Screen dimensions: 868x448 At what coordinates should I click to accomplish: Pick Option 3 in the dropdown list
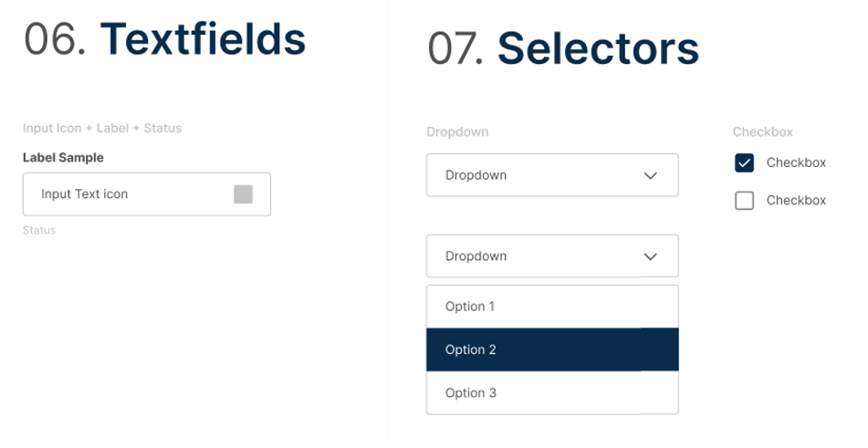471,393
